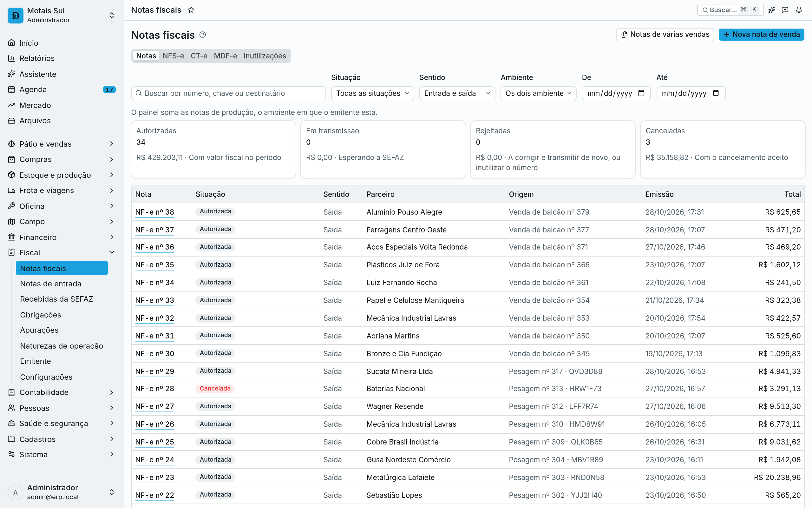This screenshot has width=812, height=508.
Task: Switch to the MDF-e tab
Action: [x=226, y=56]
